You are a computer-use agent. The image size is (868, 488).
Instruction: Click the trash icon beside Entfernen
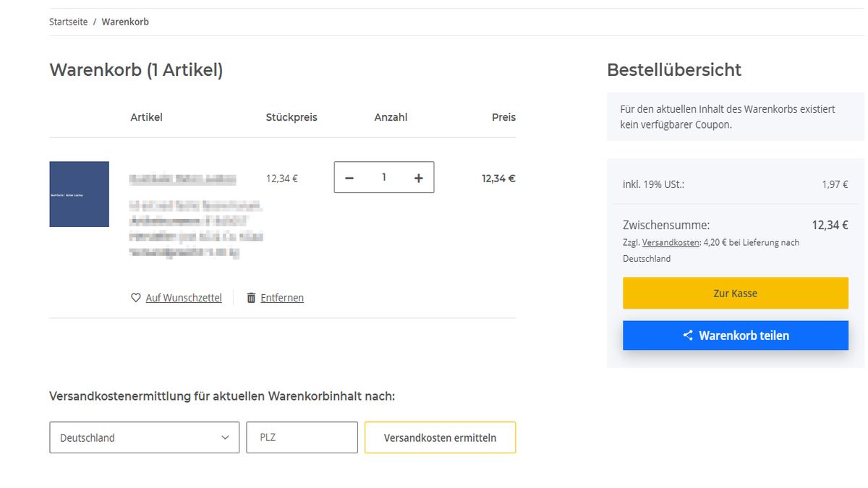pos(251,298)
